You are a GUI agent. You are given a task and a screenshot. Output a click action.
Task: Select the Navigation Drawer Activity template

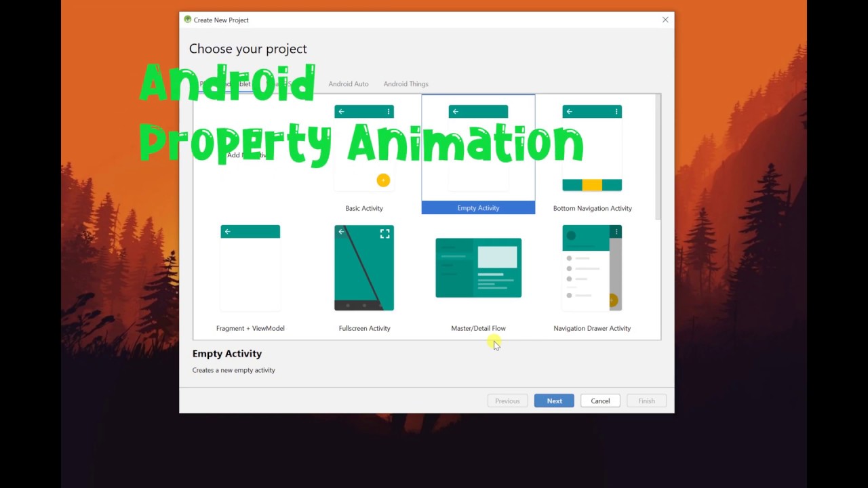coord(592,268)
